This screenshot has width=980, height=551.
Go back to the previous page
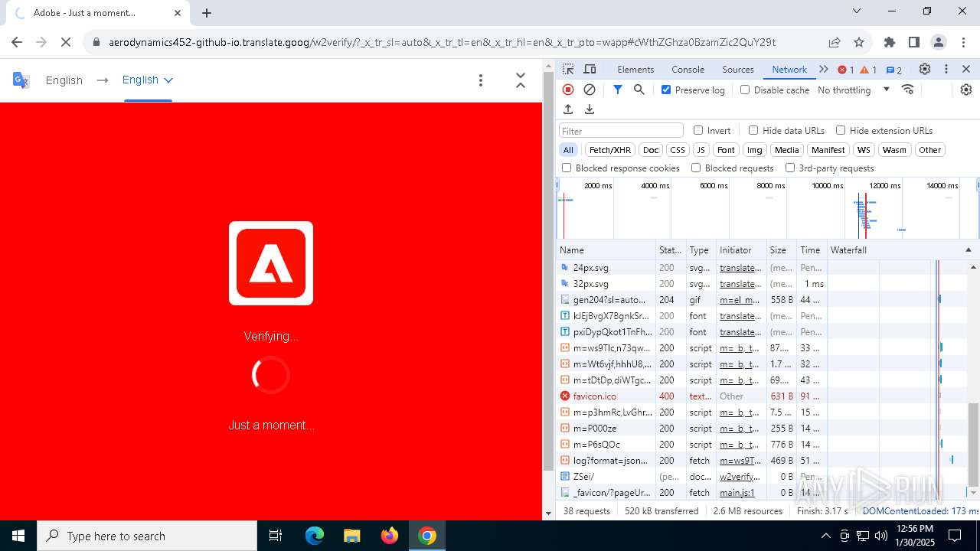tap(17, 42)
